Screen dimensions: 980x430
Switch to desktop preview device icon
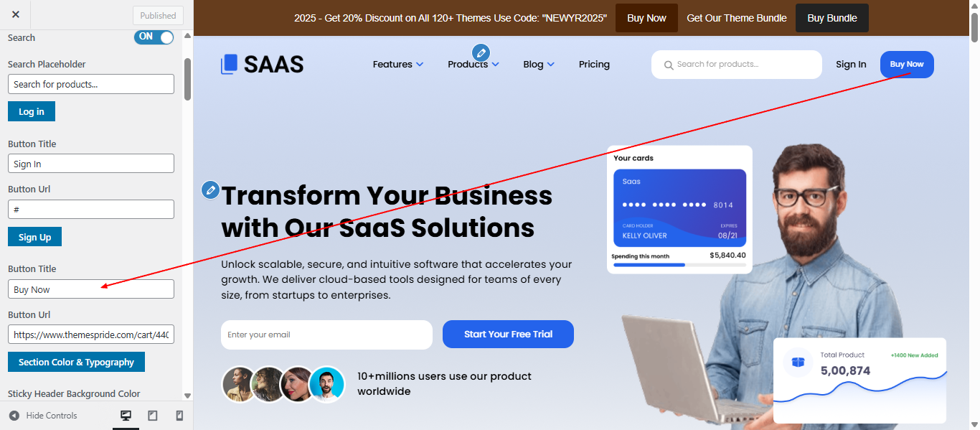pyautogui.click(x=126, y=416)
